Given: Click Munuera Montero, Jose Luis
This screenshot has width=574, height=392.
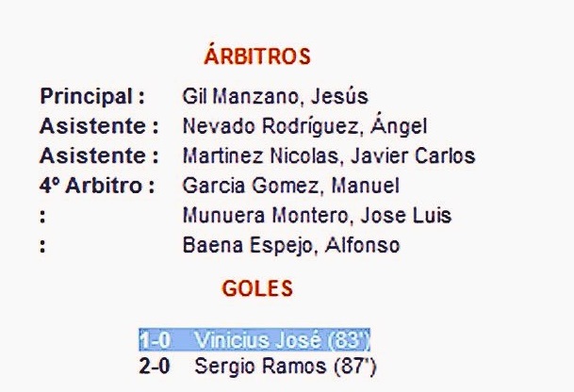Looking at the screenshot, I should click(316, 216).
